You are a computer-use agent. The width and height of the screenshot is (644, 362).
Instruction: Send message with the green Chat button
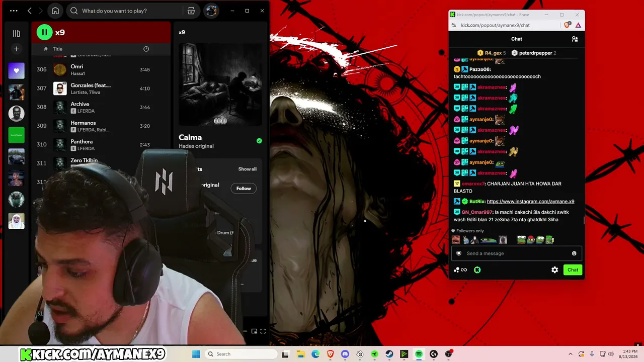pos(573,270)
